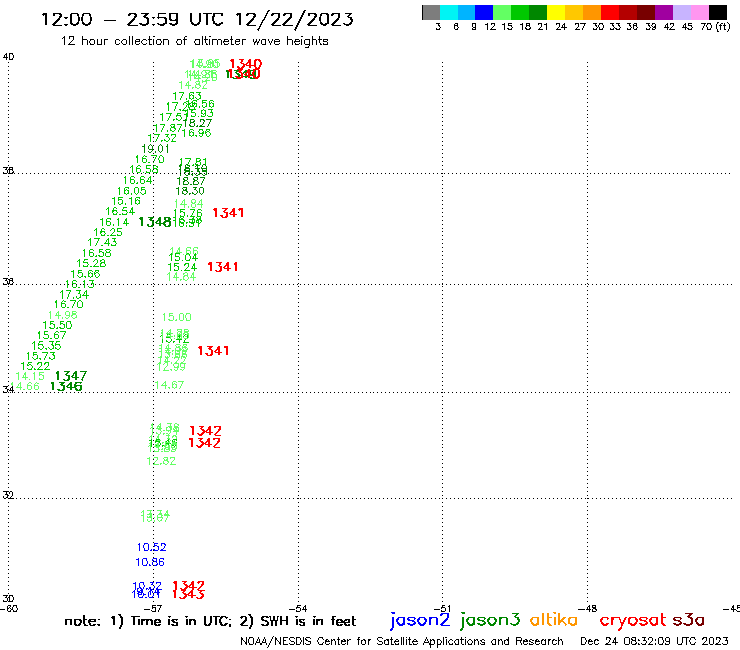Click the 17.32 wave height value
This screenshot has width=740, height=650.
[162, 138]
